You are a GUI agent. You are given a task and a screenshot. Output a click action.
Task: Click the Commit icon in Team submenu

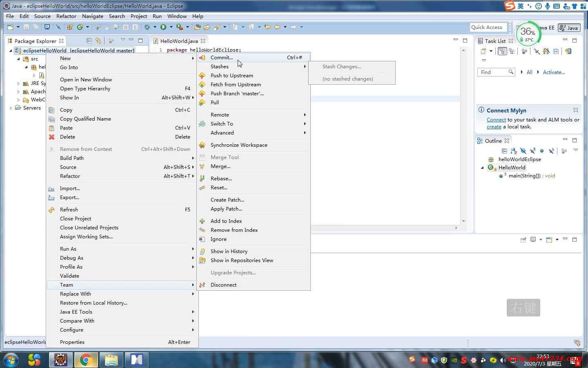pyautogui.click(x=202, y=58)
